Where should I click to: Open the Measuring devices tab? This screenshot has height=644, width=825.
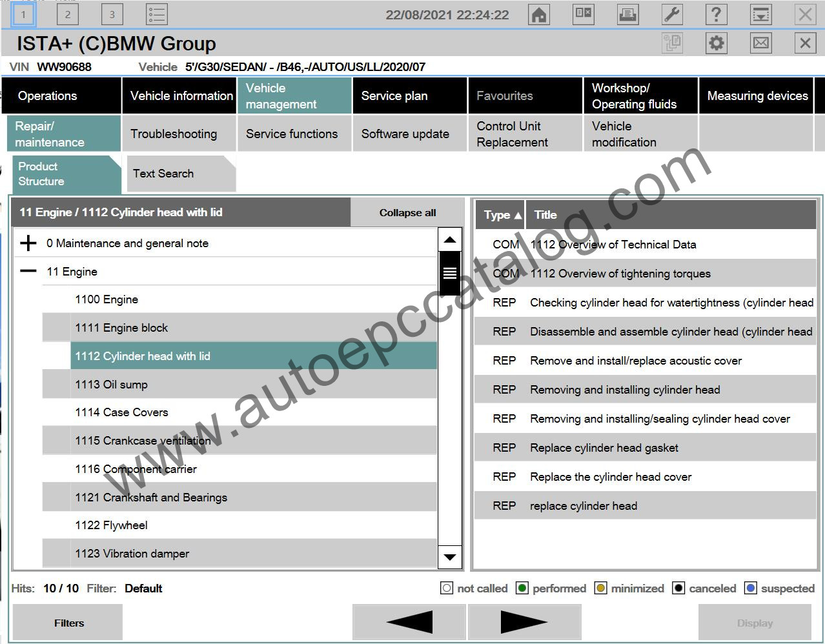(756, 96)
